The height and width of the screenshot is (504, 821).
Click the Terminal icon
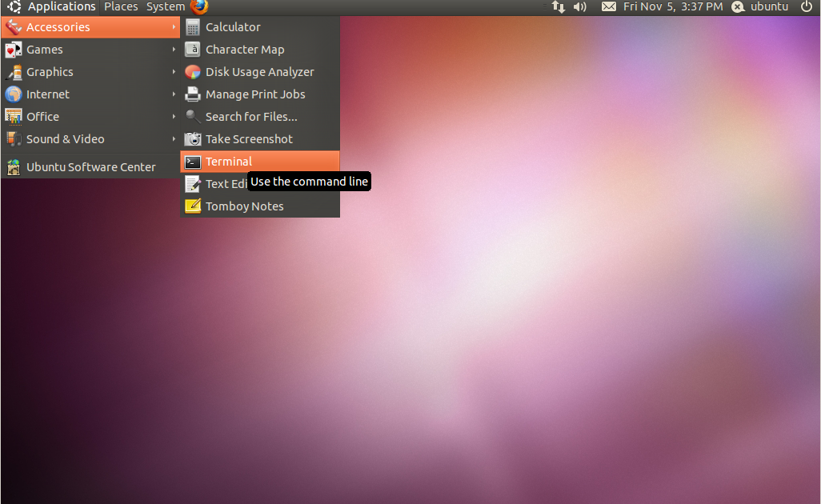click(193, 162)
